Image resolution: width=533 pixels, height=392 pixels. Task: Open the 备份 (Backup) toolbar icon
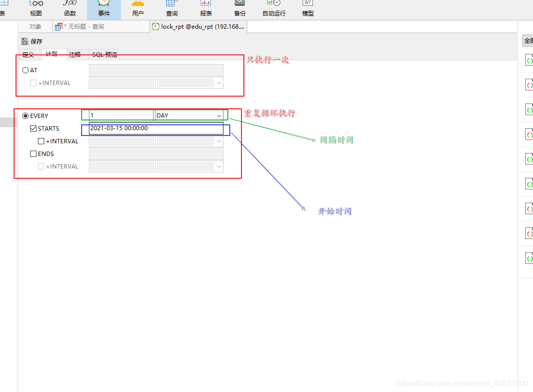(240, 8)
